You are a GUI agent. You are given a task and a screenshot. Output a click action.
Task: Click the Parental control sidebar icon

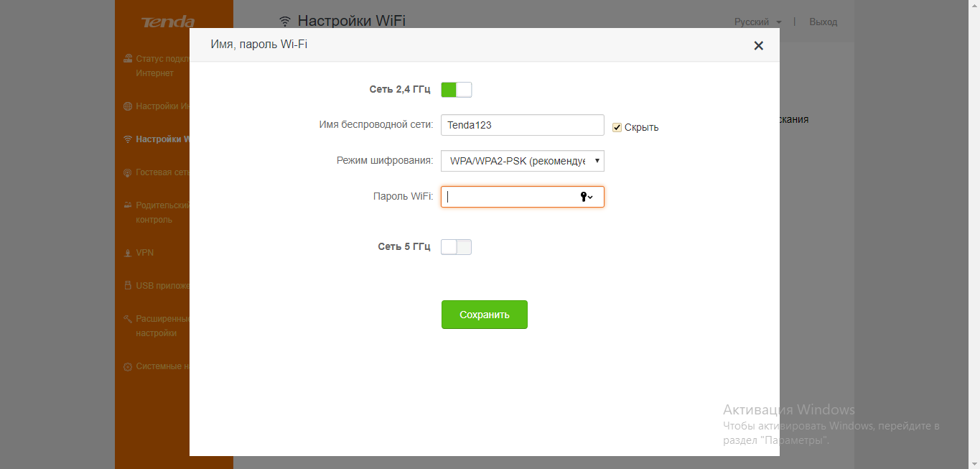pos(128,205)
